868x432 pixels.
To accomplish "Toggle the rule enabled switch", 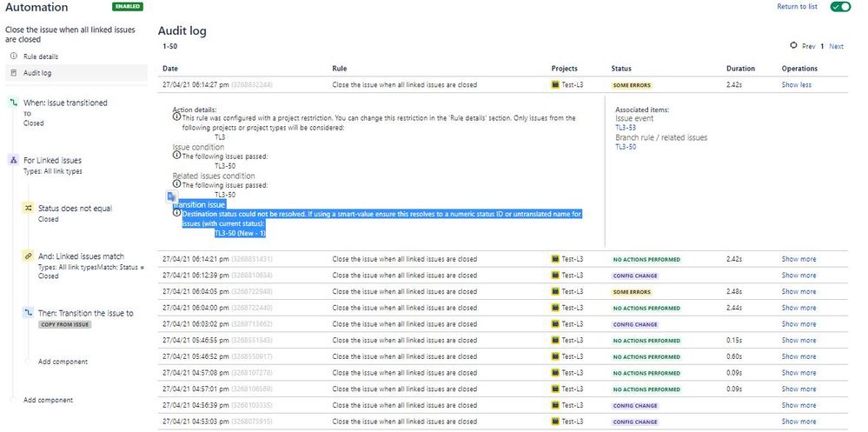I will 840,7.
